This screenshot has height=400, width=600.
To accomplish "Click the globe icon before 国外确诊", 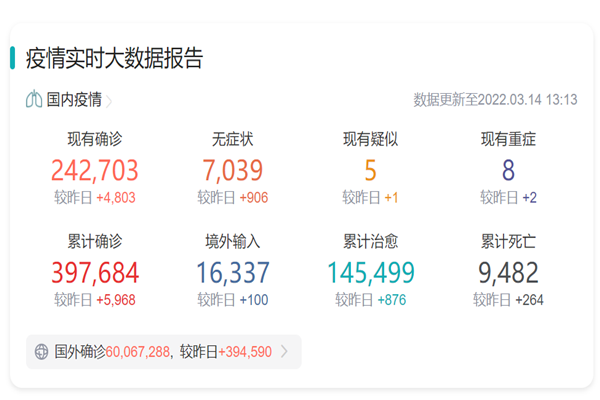I will coord(41,352).
